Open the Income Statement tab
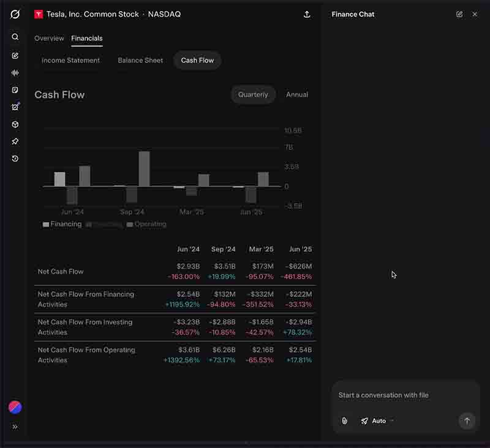 pos(70,60)
